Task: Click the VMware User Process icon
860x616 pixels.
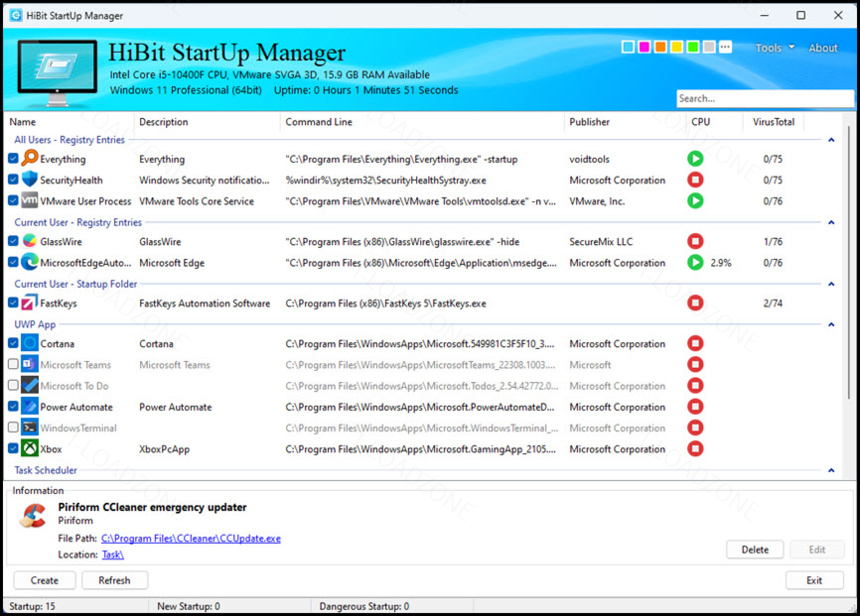Action: point(30,200)
